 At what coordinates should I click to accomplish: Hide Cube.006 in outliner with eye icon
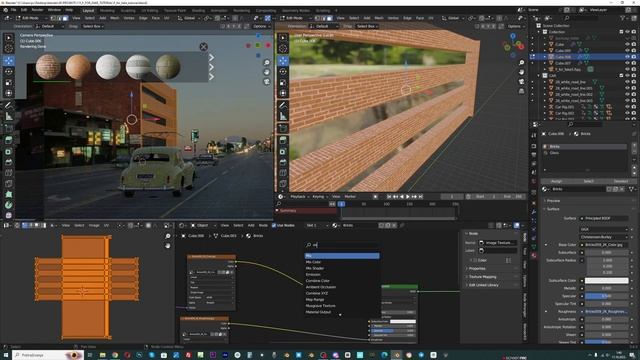click(627, 57)
